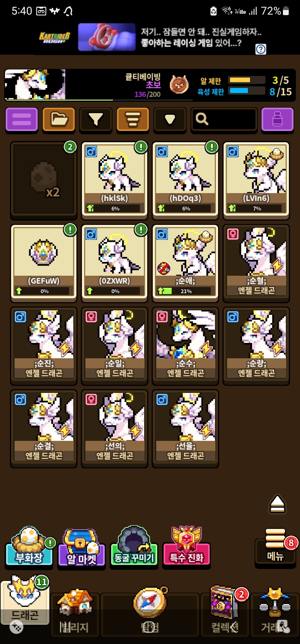Switch to the 컬렉션 collection tab
The image size is (300, 644).
[225, 611]
